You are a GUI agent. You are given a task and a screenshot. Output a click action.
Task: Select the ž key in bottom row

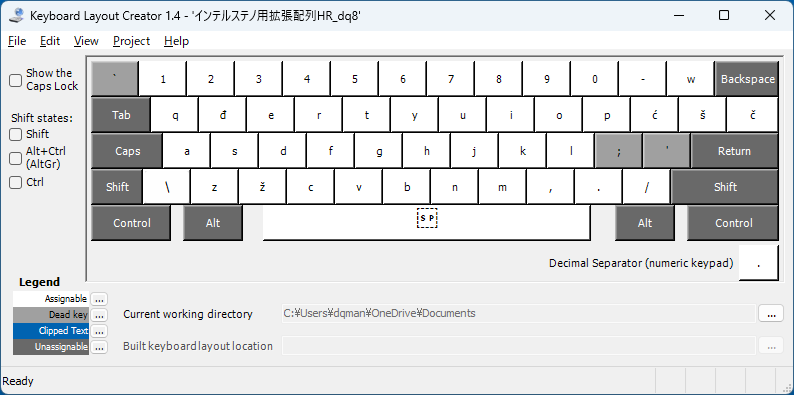(x=262, y=187)
